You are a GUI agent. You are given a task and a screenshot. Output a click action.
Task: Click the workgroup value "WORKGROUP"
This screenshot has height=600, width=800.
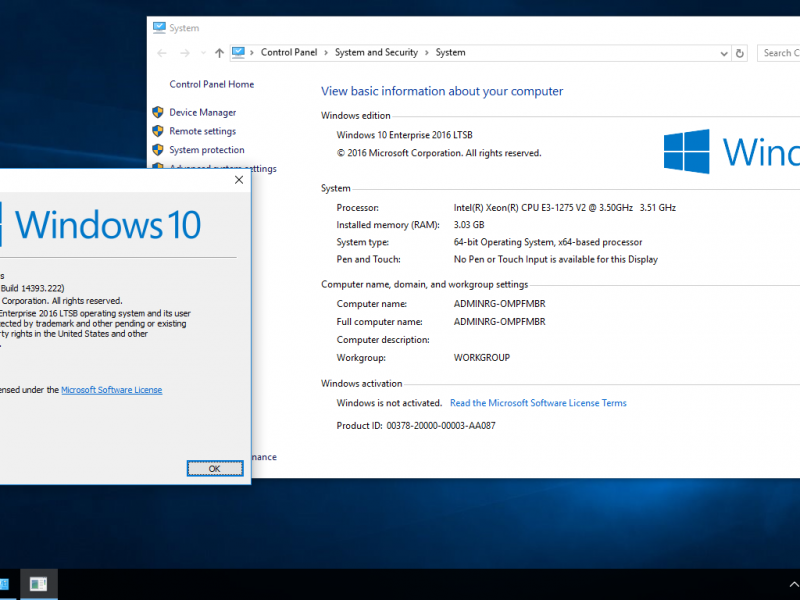[482, 358]
